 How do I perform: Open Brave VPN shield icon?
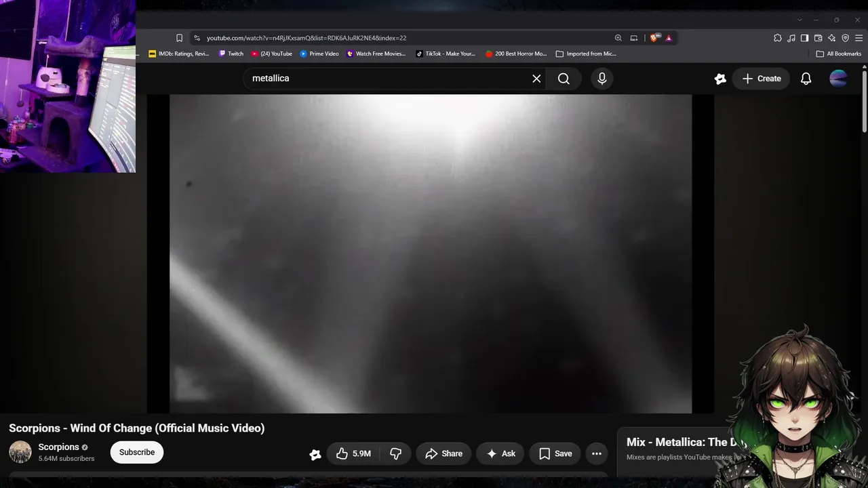(x=845, y=38)
